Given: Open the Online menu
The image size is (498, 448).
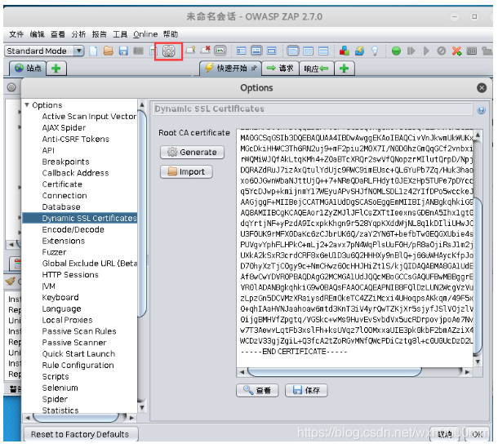Looking at the screenshot, I should click(145, 34).
